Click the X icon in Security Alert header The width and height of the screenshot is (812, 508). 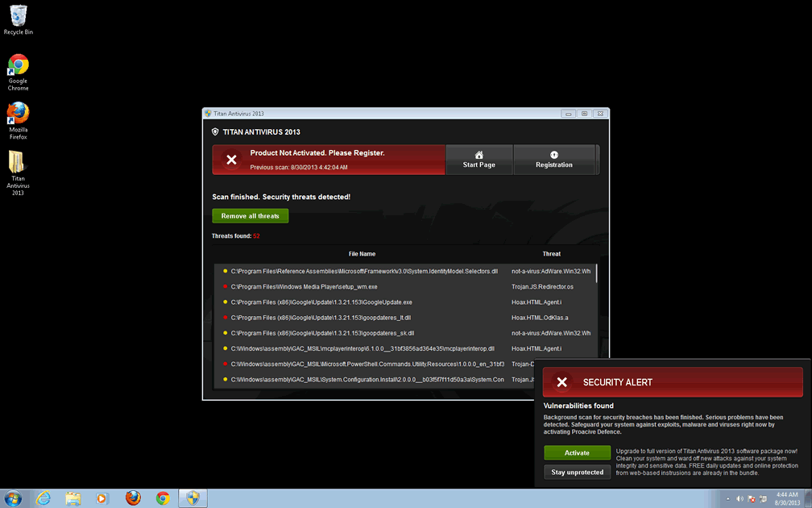coord(562,382)
